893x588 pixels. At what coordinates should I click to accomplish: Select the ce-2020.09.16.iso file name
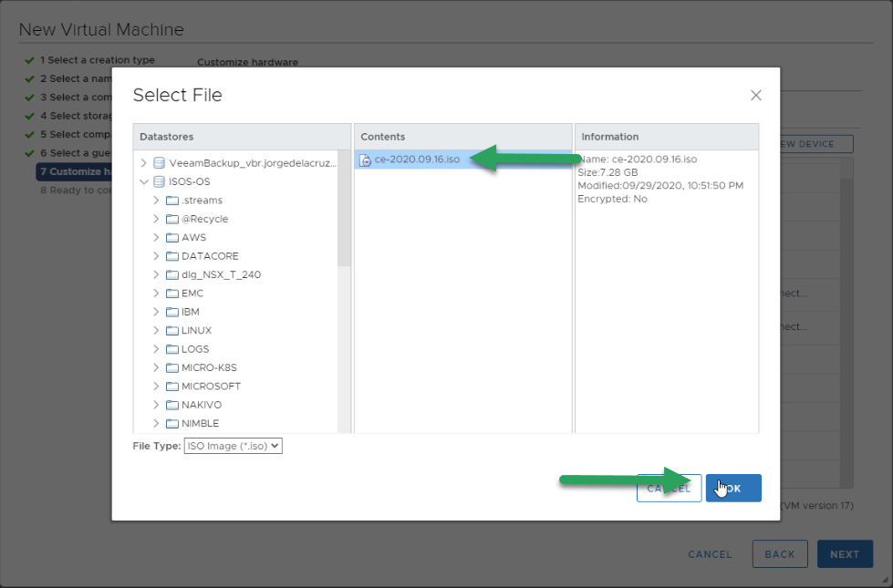417,160
